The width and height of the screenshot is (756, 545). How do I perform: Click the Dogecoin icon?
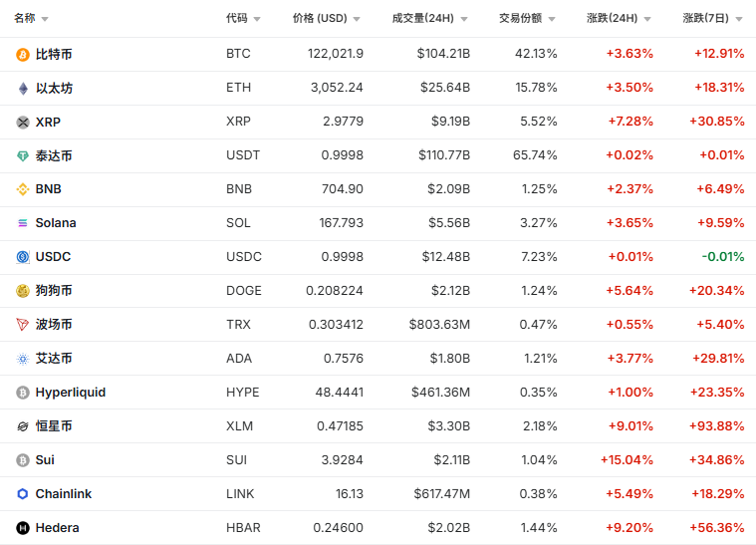pos(23,291)
